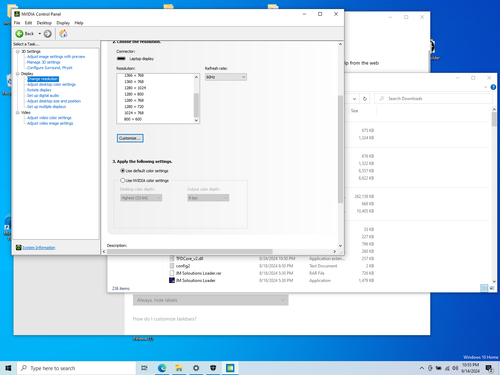Click the Explorer refresh icon
This screenshot has height=375, width=500.
365,99
